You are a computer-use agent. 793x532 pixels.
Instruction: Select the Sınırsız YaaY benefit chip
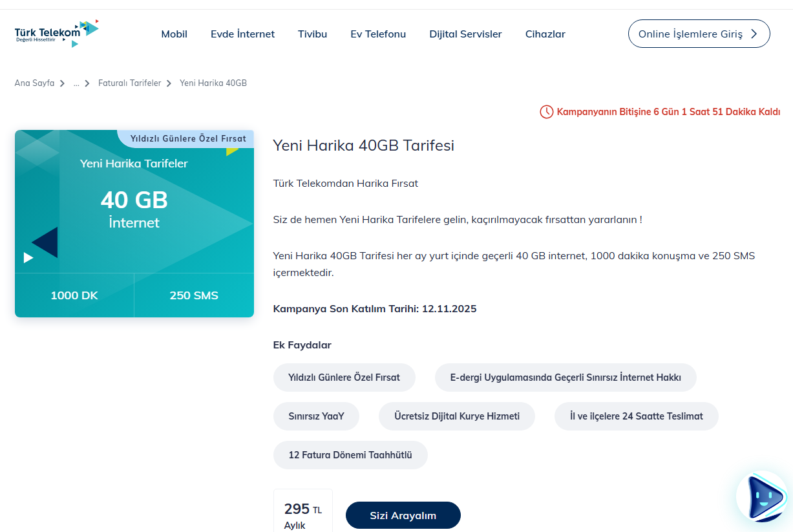(316, 416)
